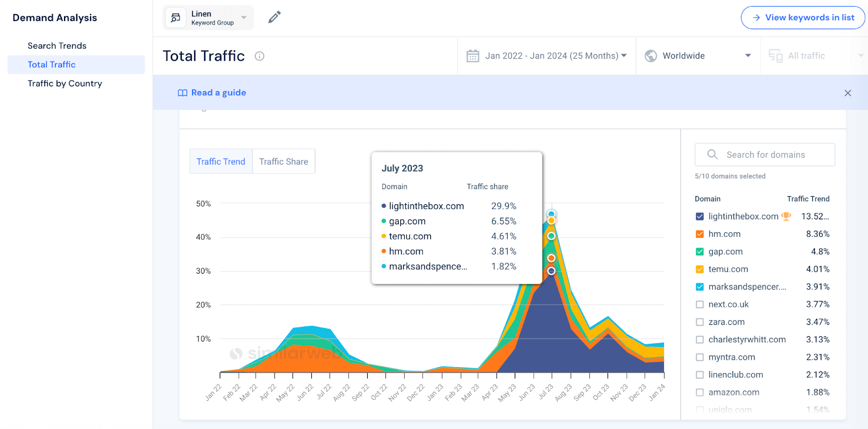
Task: Click the magnifier icon in domain search
Action: (x=712, y=154)
